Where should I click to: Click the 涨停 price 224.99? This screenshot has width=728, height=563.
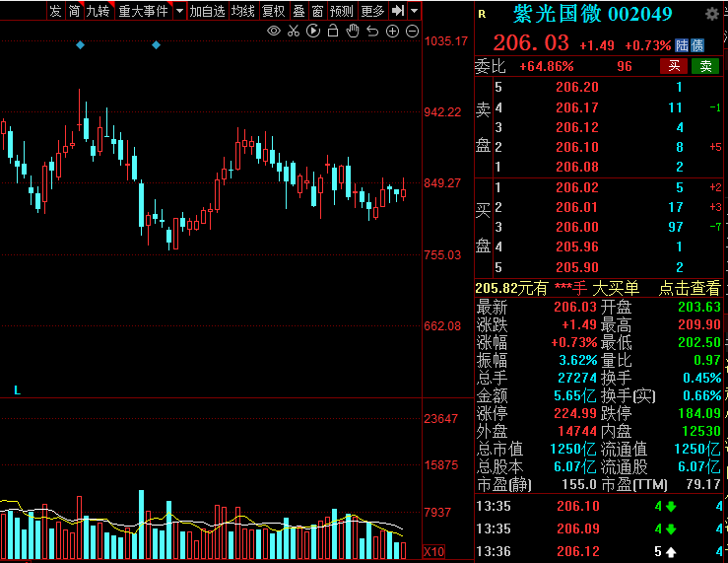pos(574,413)
